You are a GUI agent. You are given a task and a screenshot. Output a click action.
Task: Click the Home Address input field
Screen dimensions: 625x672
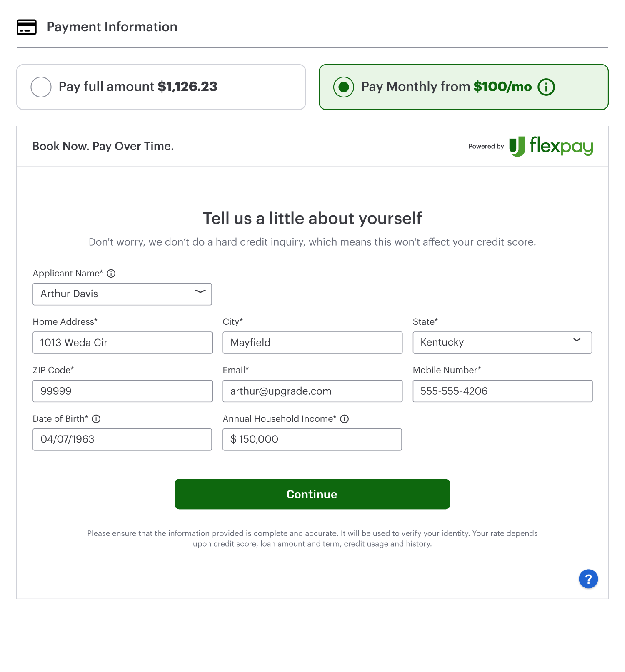point(122,343)
